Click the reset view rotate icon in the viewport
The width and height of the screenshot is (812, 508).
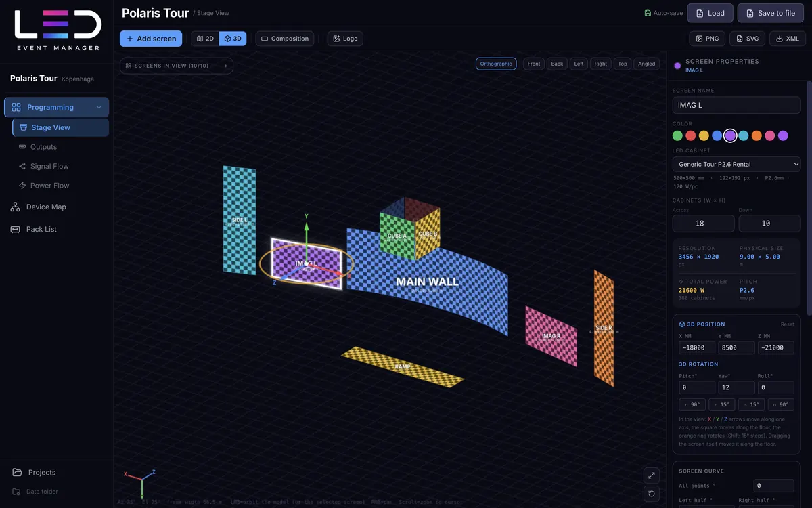651,494
